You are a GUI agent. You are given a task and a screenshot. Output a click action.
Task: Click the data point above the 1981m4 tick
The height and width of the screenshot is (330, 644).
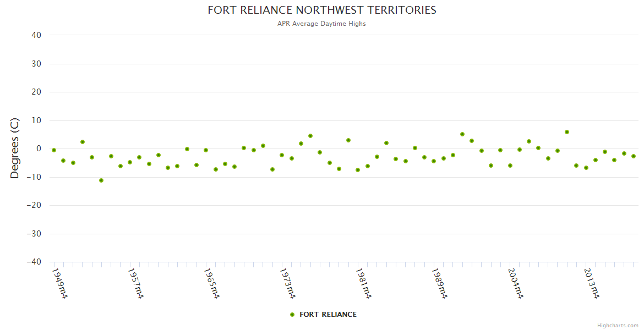(x=358, y=170)
